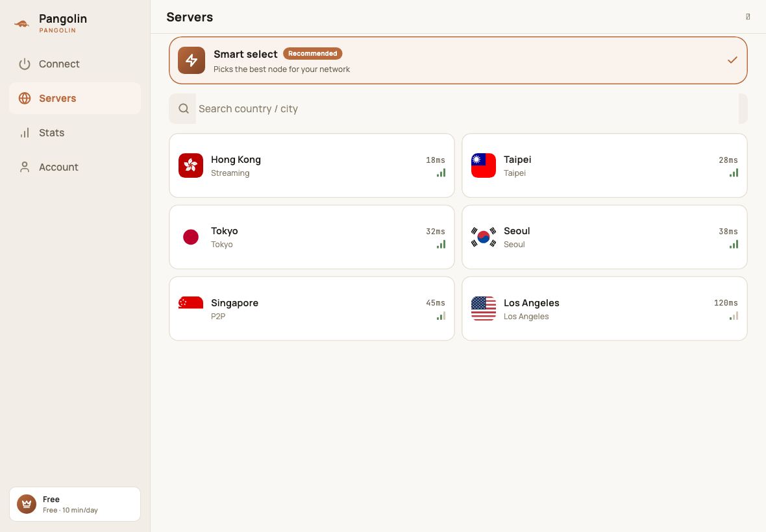Open the Account section

click(75, 167)
